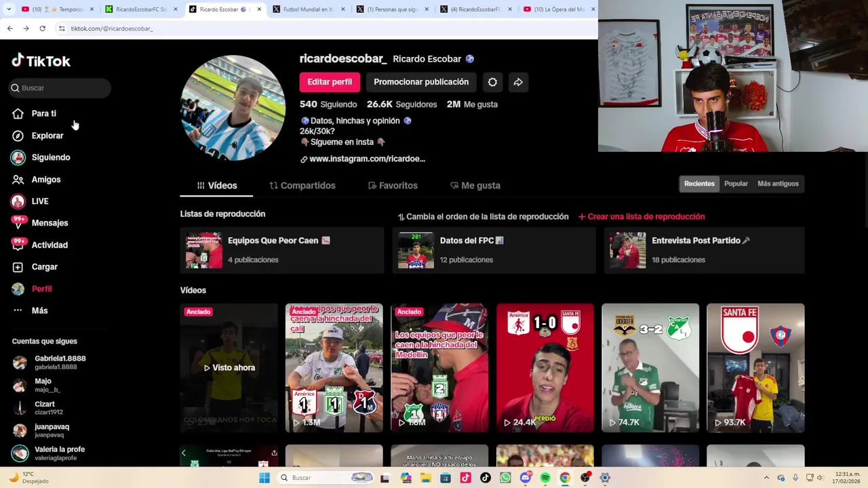This screenshot has height=488, width=868.
Task: Open pinned Medellín video with 1.6M views
Action: pyautogui.click(x=439, y=368)
